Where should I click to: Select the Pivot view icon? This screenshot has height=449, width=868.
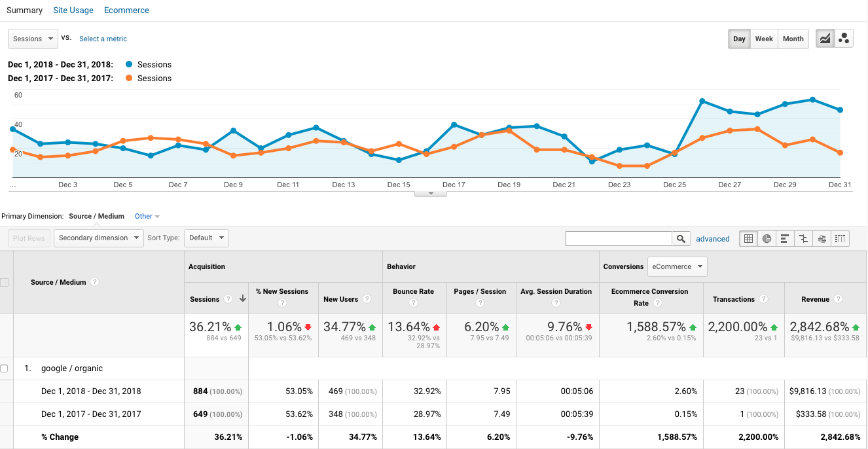pyautogui.click(x=841, y=239)
